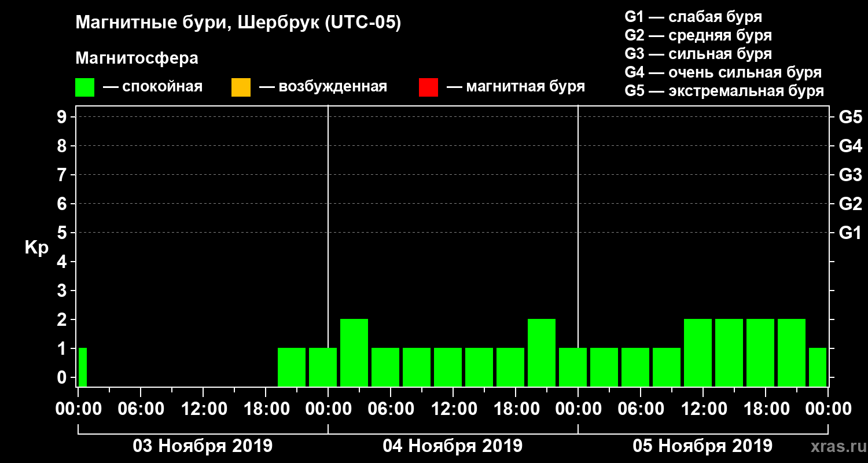Click 'G3 — сильная буря' legend line

(698, 54)
